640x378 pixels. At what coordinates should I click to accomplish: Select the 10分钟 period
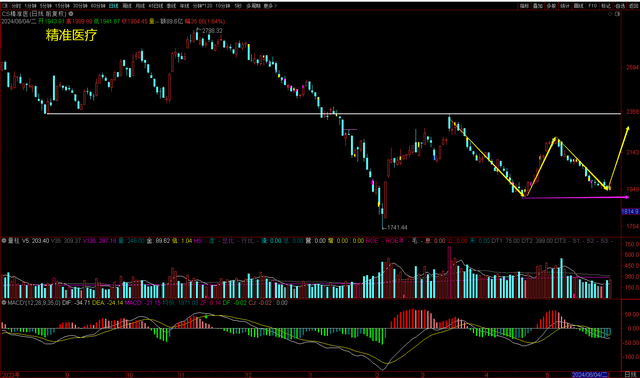tap(223, 6)
